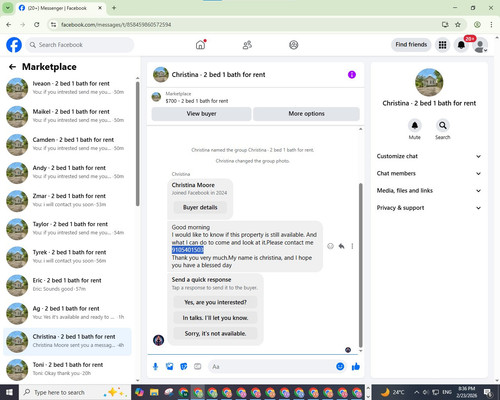Open Chrome three-dot menu
Screen dimensions: 500x400
click(x=491, y=25)
